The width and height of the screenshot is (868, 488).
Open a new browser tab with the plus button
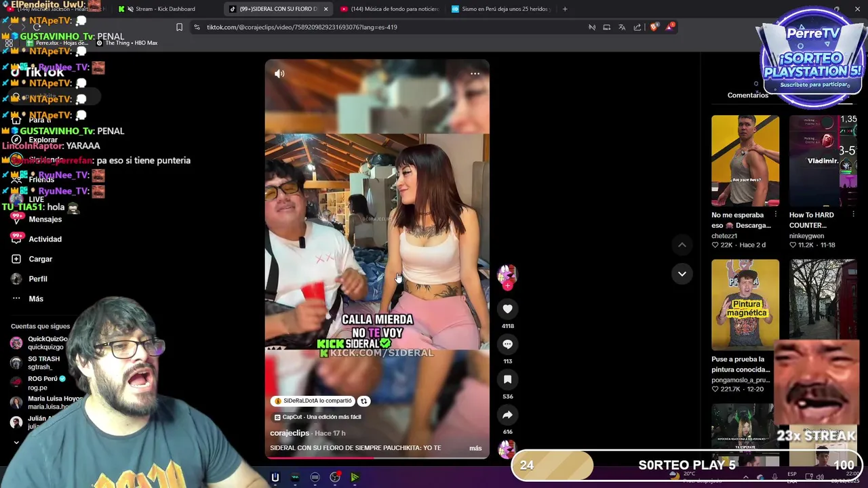[x=565, y=9]
